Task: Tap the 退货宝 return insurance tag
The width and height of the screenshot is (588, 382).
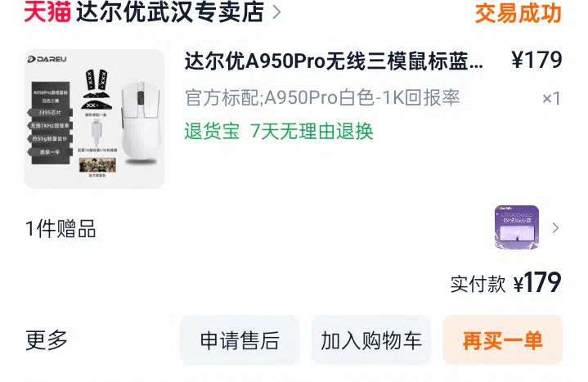Action: coord(212,131)
